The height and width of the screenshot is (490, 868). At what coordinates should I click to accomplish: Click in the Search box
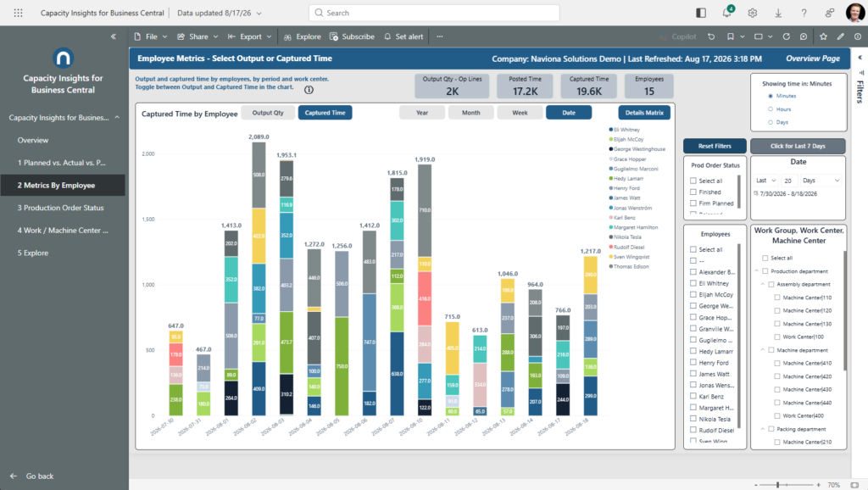[x=434, y=13]
